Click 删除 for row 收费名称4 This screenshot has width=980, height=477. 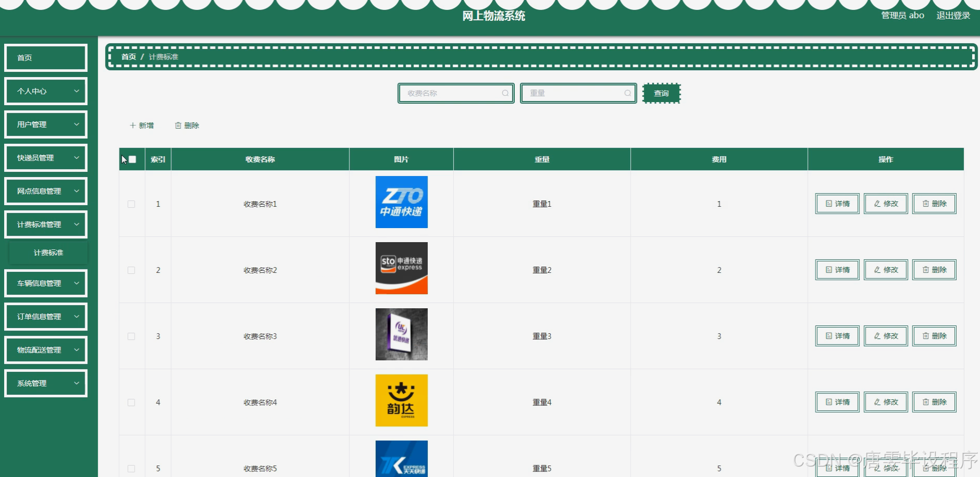click(934, 402)
